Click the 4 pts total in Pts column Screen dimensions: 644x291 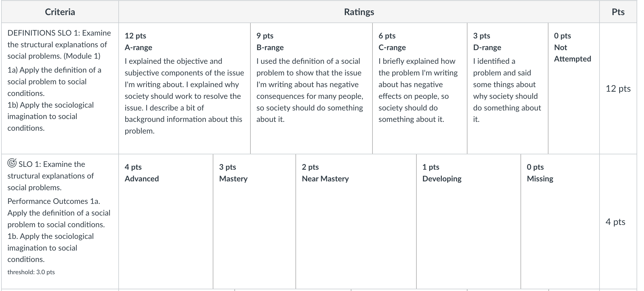point(615,222)
